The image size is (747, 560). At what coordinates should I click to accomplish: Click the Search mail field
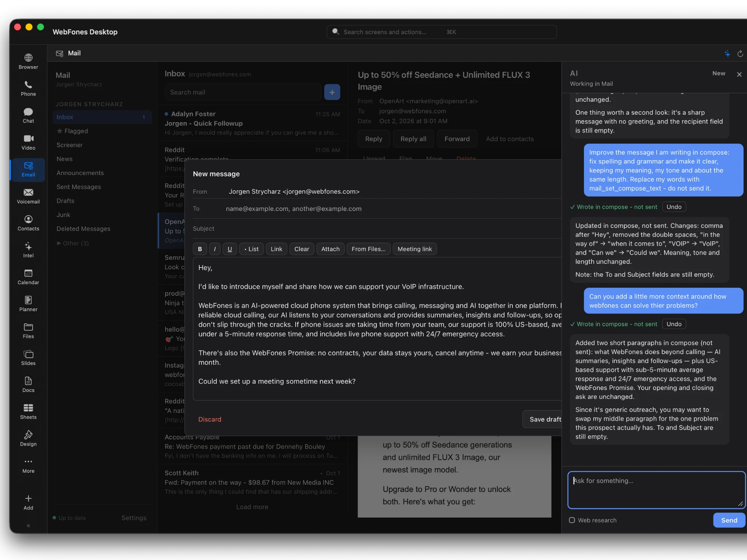243,92
